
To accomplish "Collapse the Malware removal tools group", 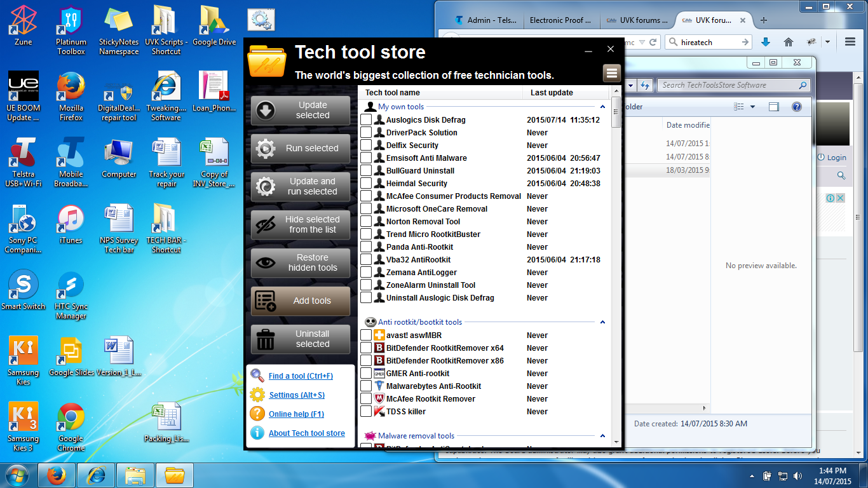I will pos(602,436).
